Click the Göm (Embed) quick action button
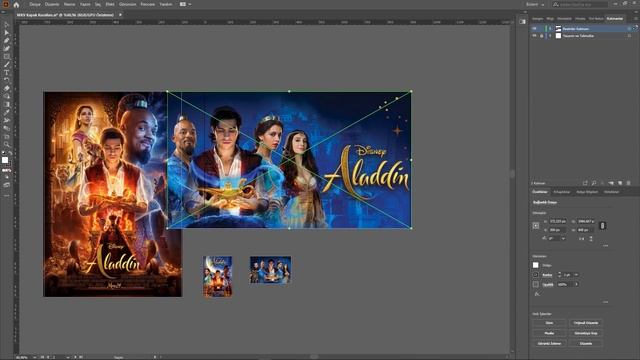Viewport: 640px width, 360px height. pos(549,323)
